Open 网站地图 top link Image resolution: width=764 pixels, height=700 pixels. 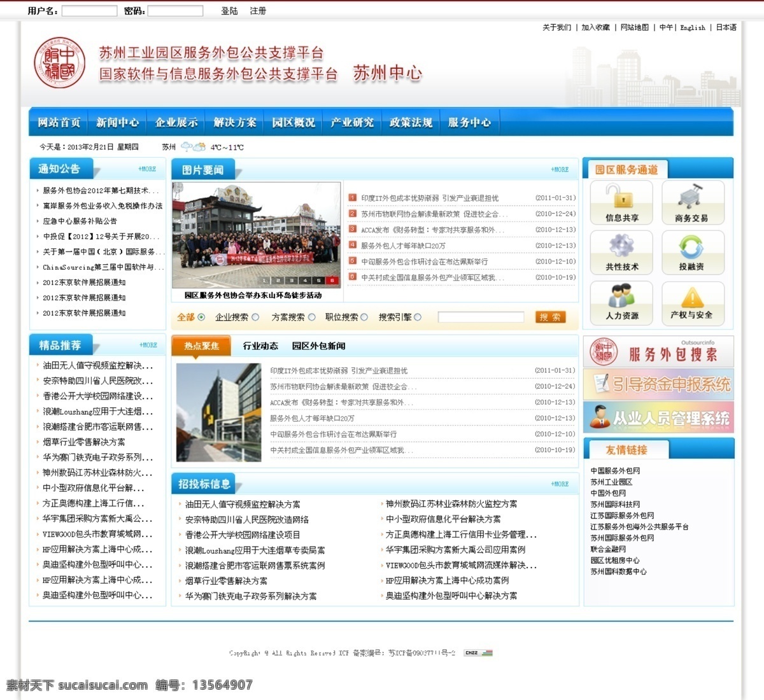pyautogui.click(x=635, y=27)
